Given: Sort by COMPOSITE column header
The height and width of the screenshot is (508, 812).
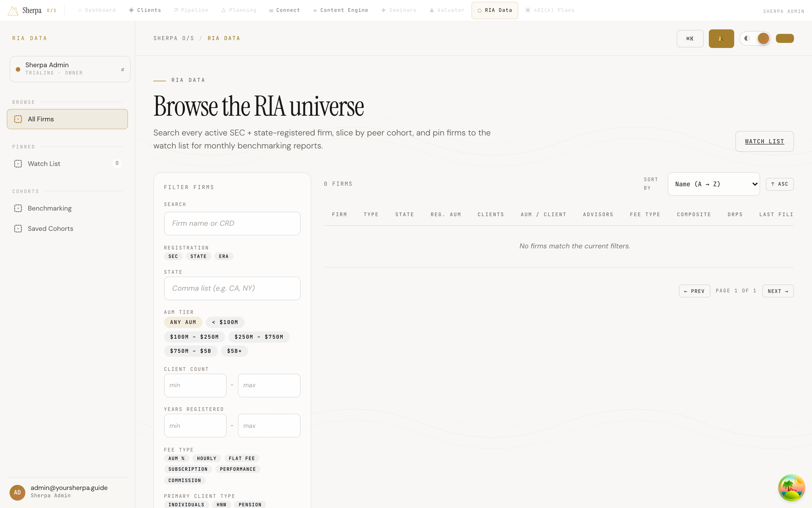Looking at the screenshot, I should [694, 214].
